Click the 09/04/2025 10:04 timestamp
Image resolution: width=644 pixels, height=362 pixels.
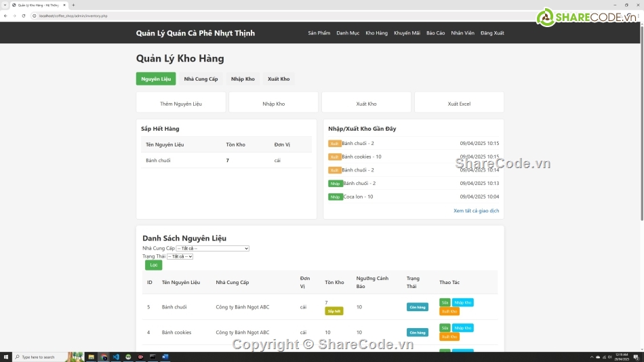479,197
